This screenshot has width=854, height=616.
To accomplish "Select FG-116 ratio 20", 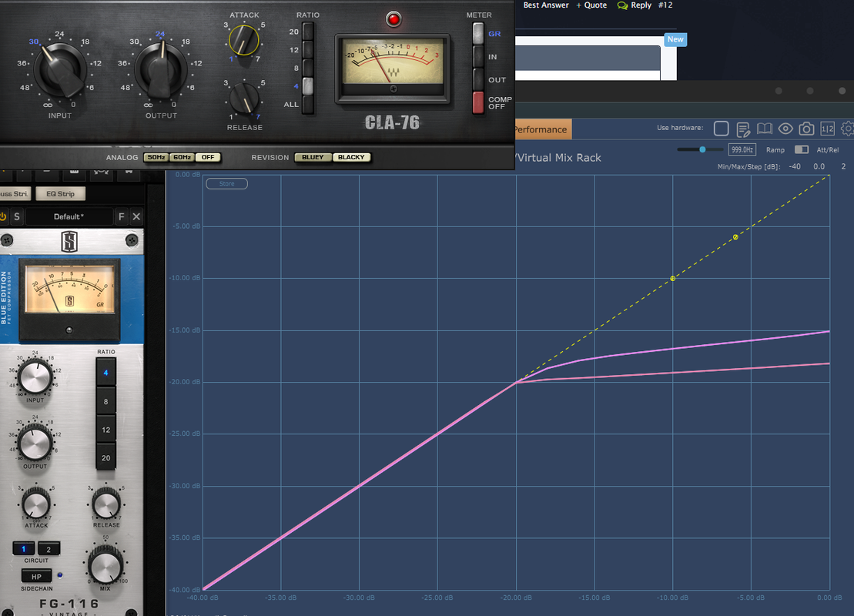I will [x=105, y=458].
